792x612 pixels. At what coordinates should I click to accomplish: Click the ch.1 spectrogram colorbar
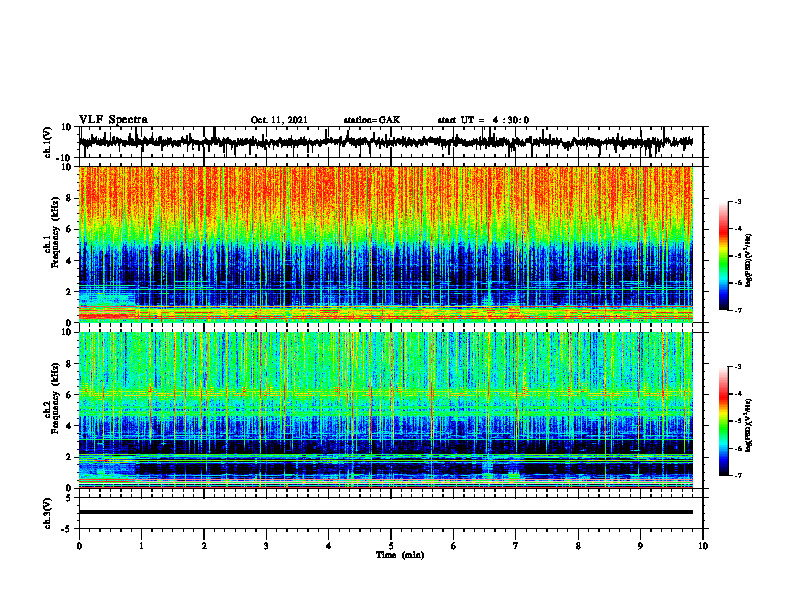(x=724, y=256)
